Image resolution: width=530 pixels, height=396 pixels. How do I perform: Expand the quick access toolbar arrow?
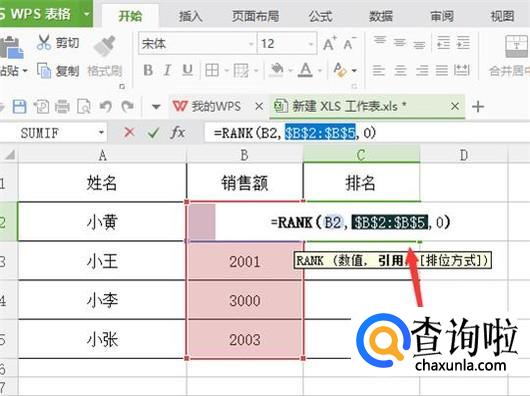coord(156,107)
